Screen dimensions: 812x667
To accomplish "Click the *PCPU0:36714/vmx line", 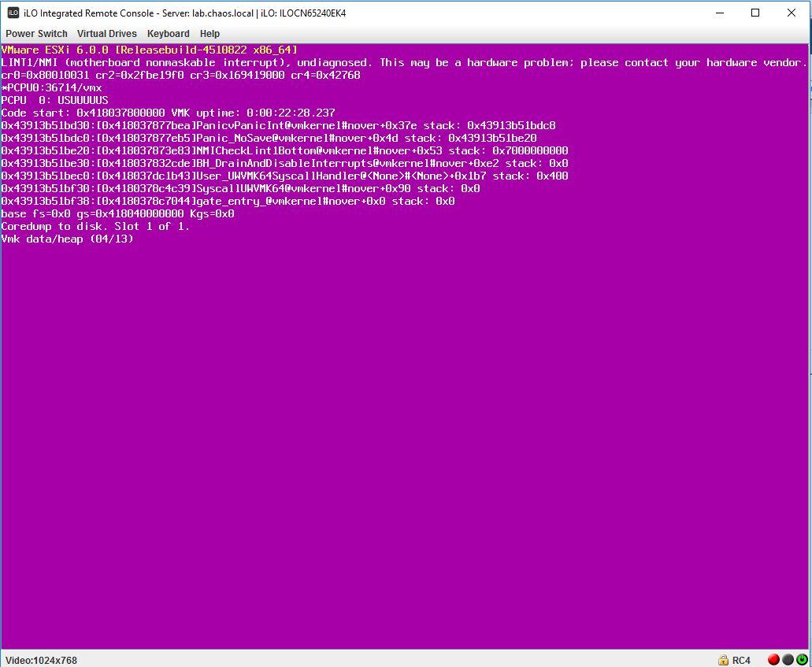I will 52,87.
